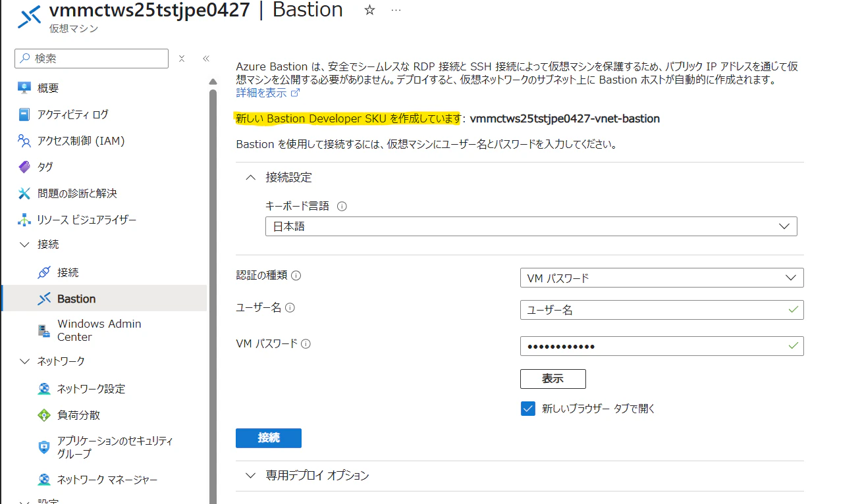Image resolution: width=860 pixels, height=504 pixels.
Task: Show info tooltip for キーボード言語
Action: [342, 206]
